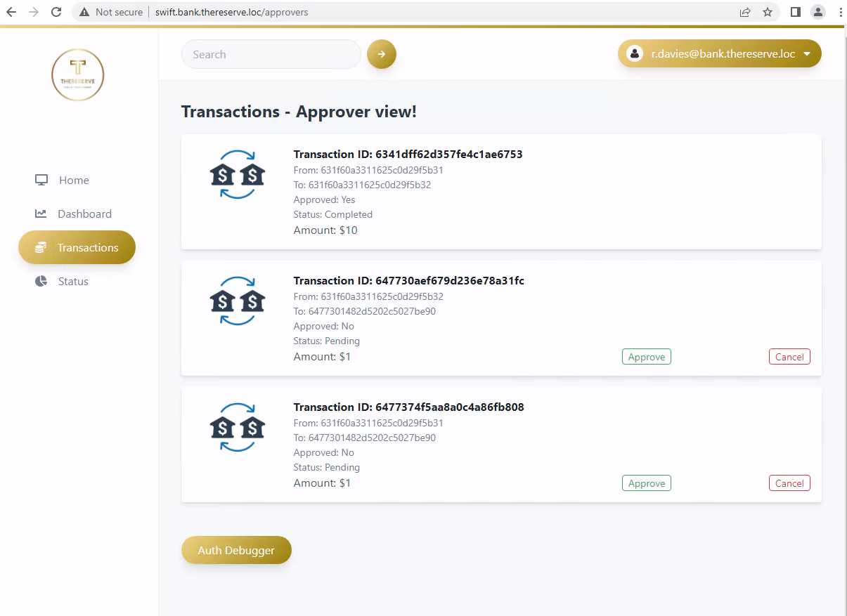The width and height of the screenshot is (847, 616).
Task: Bookmark this page with star icon
Action: click(x=767, y=12)
